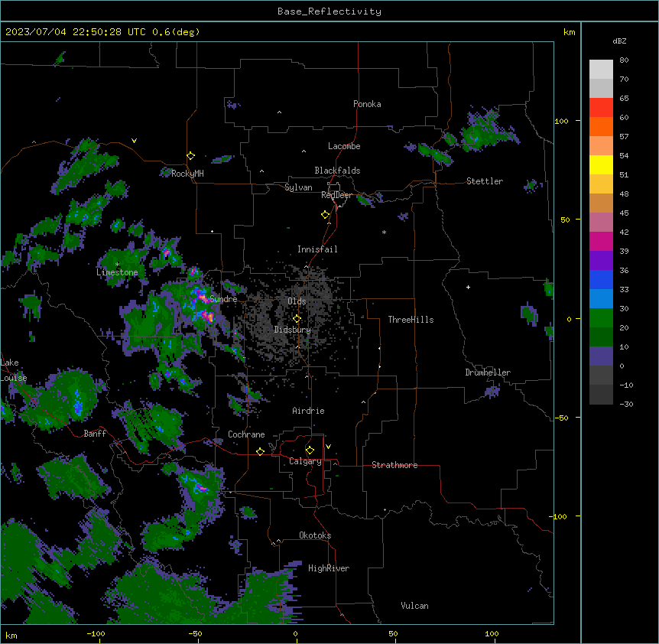Screen dimensions: 659x644
Task: Click the Banff label
Action: tap(95, 434)
